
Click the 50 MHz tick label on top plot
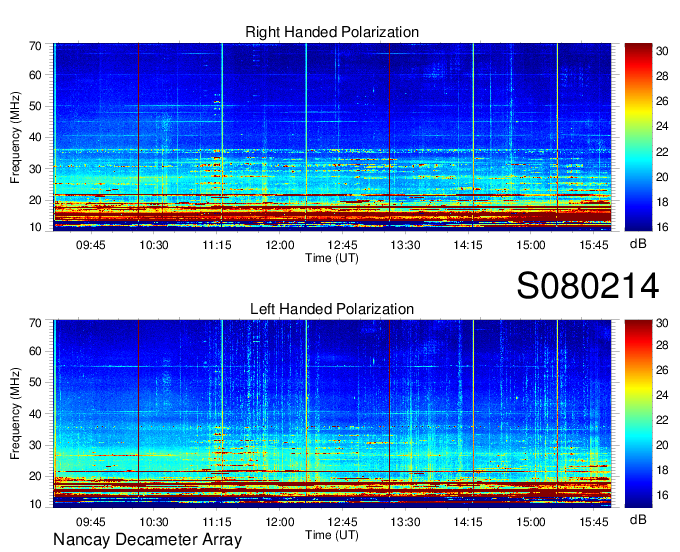pos(35,106)
